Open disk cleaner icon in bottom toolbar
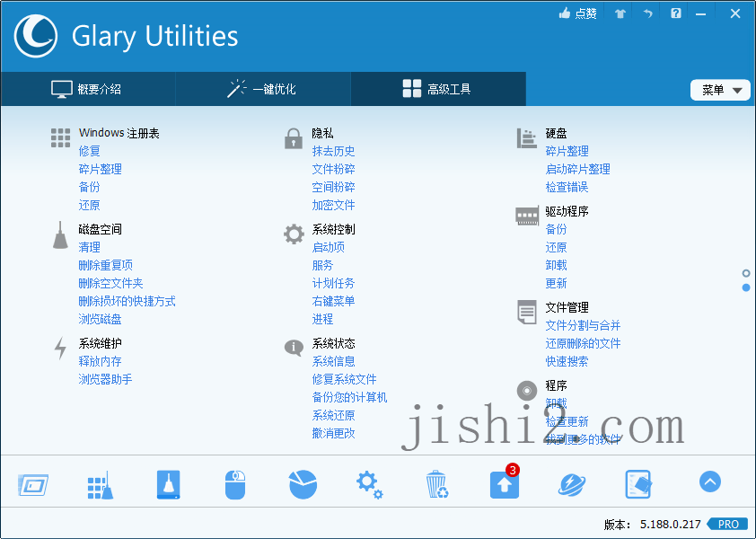This screenshot has width=756, height=539. [x=168, y=484]
